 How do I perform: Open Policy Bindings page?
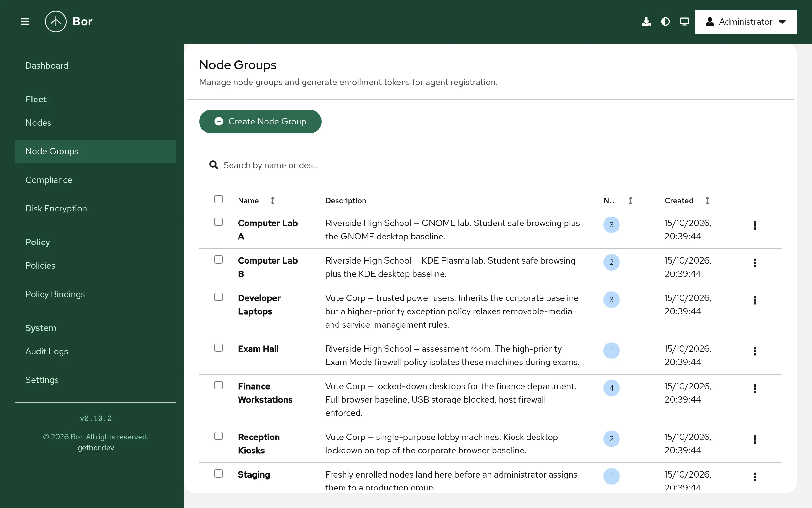point(95,294)
